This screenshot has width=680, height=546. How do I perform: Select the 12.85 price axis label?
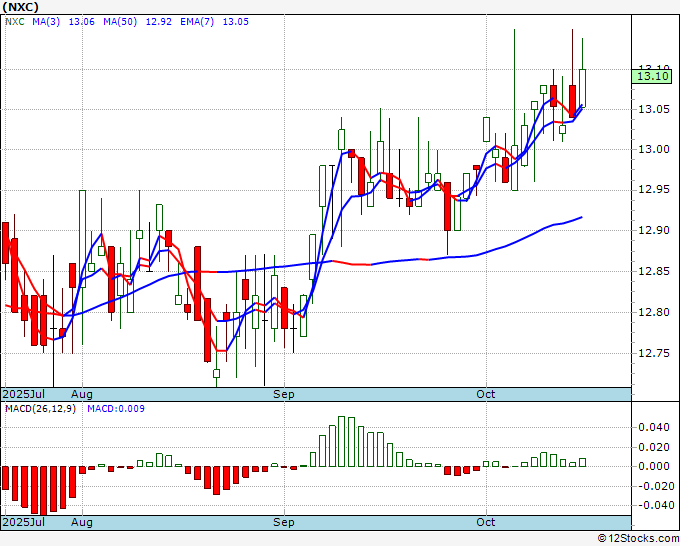pos(654,271)
